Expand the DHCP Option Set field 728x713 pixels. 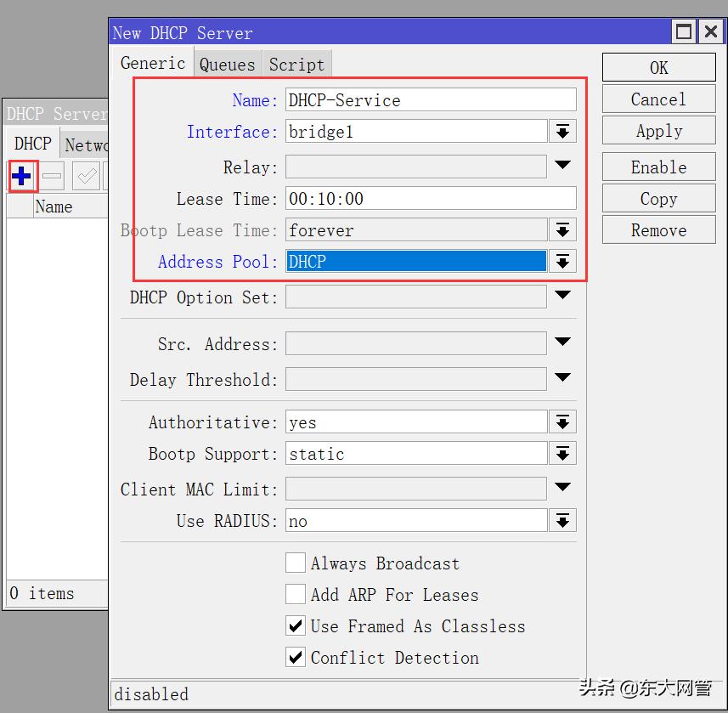click(562, 296)
